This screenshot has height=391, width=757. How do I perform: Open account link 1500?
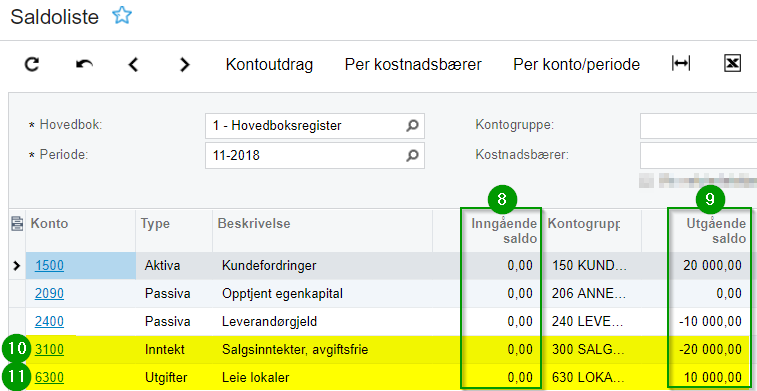[x=49, y=265]
